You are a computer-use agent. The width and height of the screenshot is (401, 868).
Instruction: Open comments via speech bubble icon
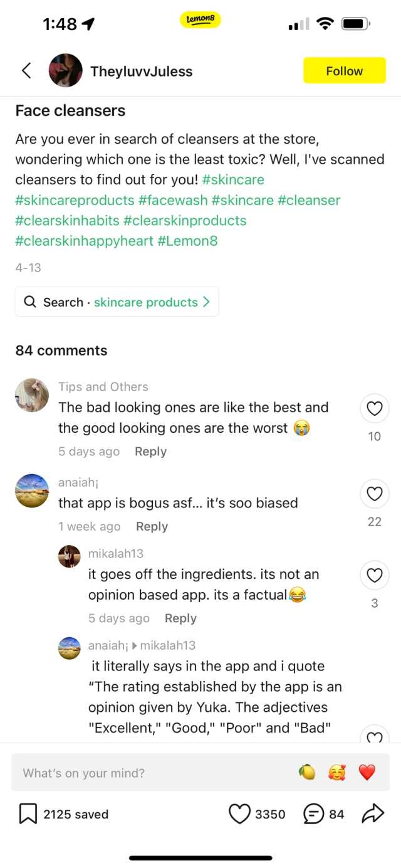point(313,814)
